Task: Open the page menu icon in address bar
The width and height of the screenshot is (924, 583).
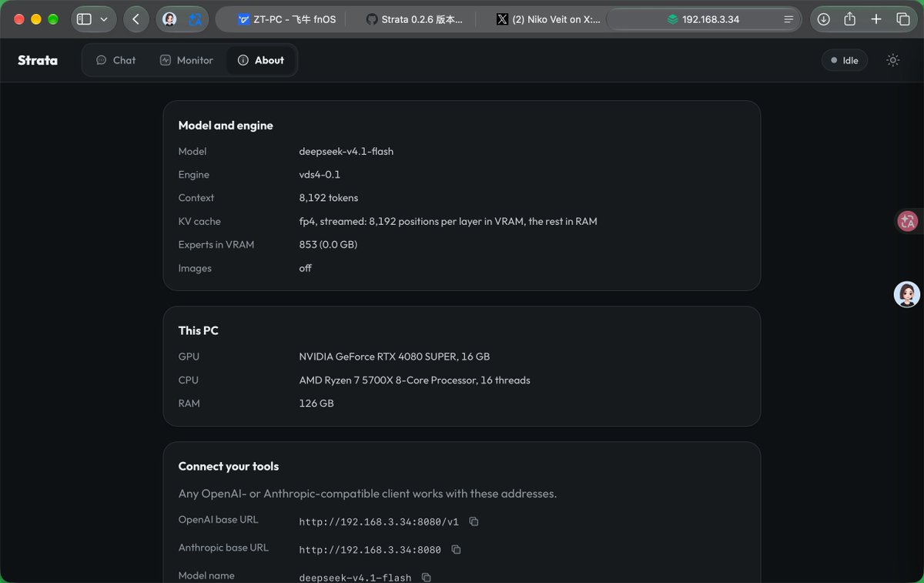Action: pos(788,19)
